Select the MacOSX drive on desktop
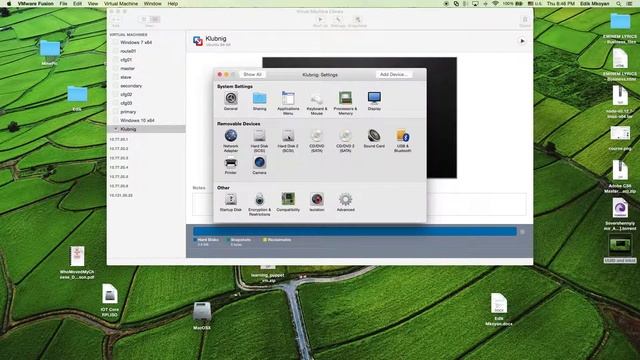Image resolution: width=640 pixels, height=360 pixels. (202, 315)
